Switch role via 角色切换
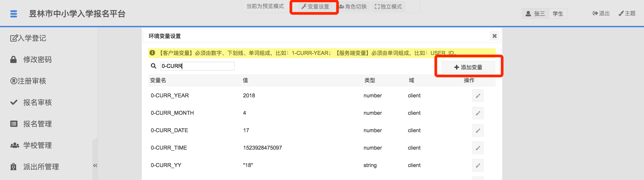The height and width of the screenshot is (180, 644). click(x=353, y=7)
